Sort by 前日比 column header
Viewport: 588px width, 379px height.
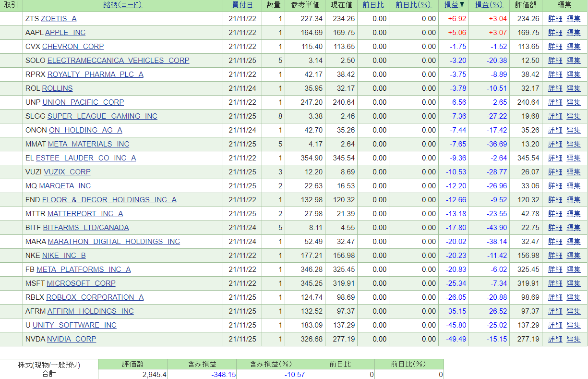[x=373, y=5]
